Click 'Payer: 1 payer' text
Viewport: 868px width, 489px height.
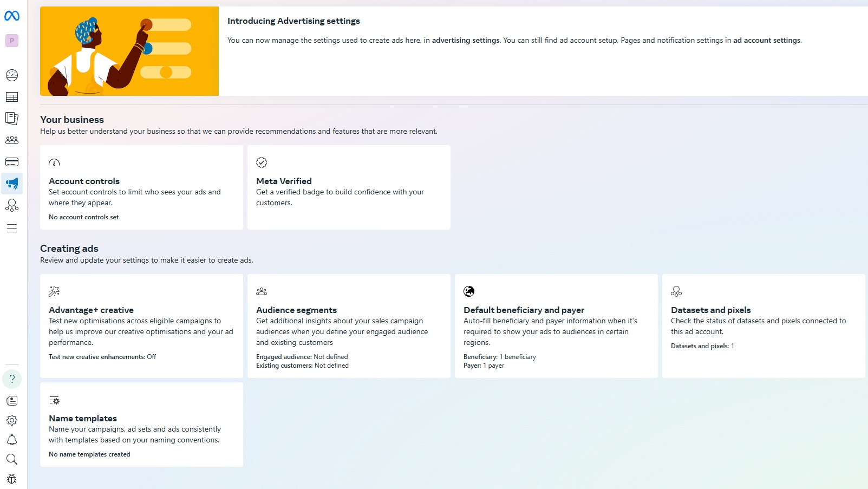coord(484,366)
